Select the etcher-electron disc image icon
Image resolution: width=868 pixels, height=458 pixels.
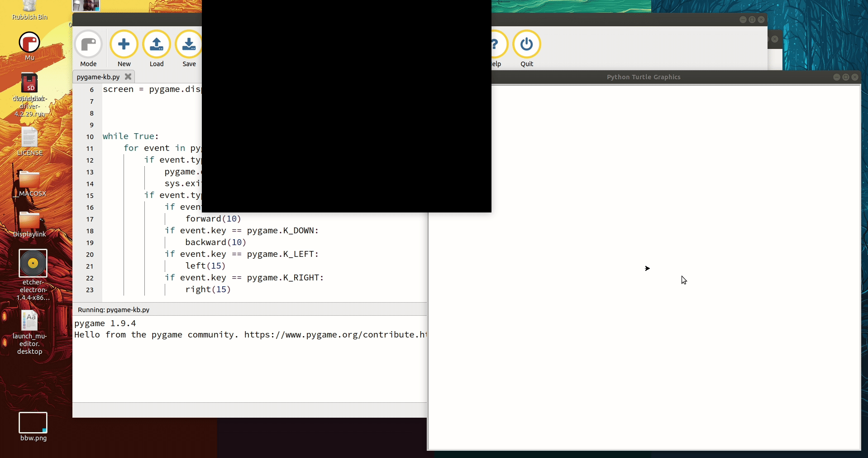[33, 275]
